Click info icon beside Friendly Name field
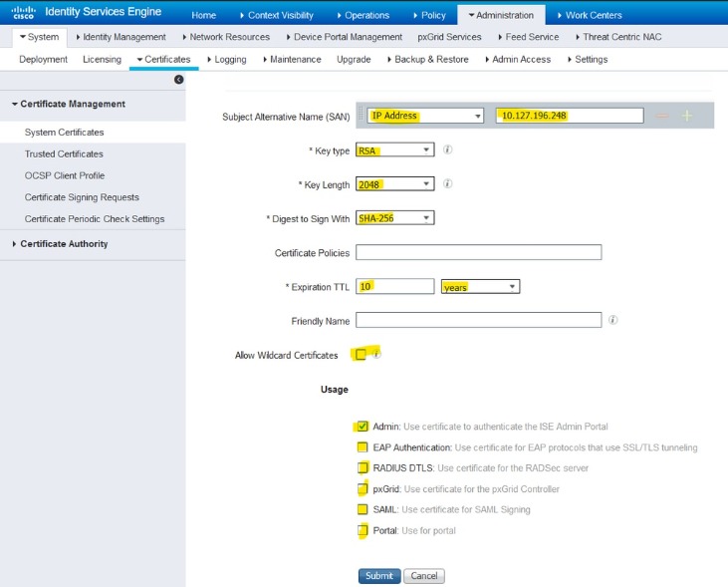728x587 pixels. (x=612, y=320)
